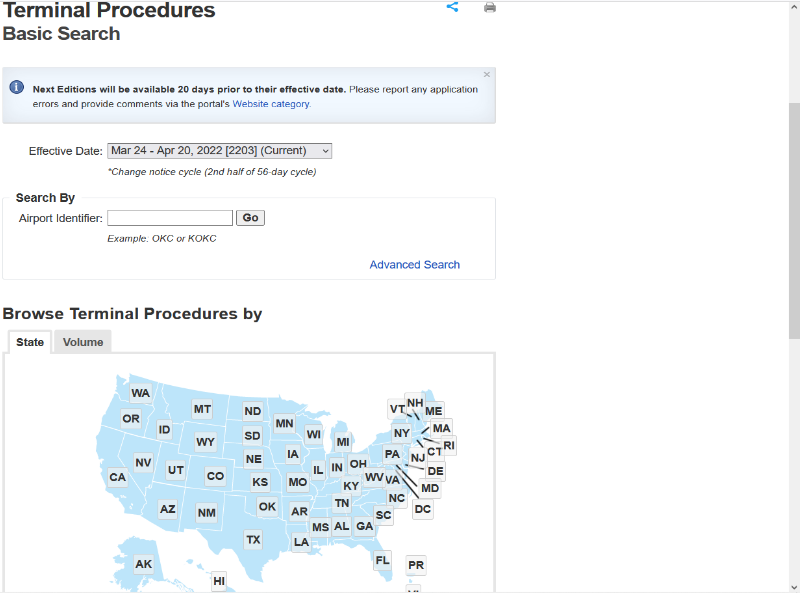Click the MT state on the map
The height and width of the screenshot is (600, 800).
pos(202,409)
